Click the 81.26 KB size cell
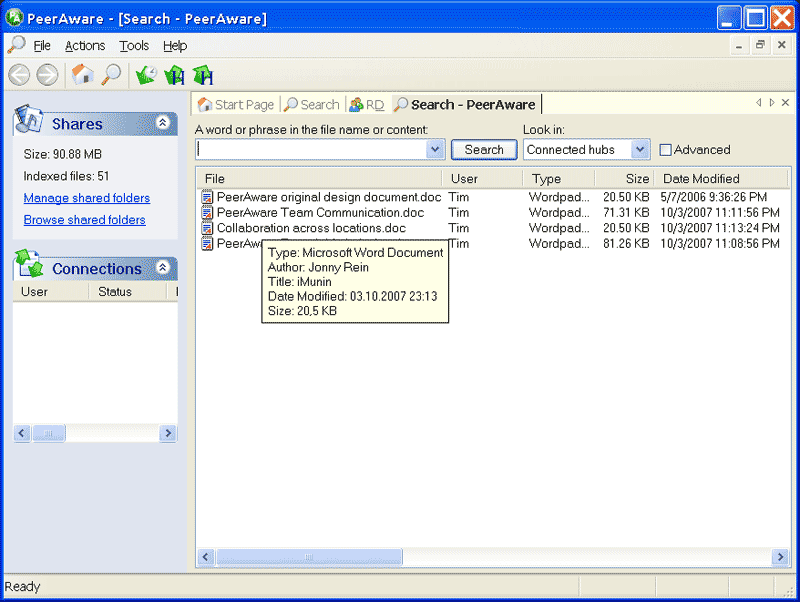The image size is (800, 602). pyautogui.click(x=626, y=243)
